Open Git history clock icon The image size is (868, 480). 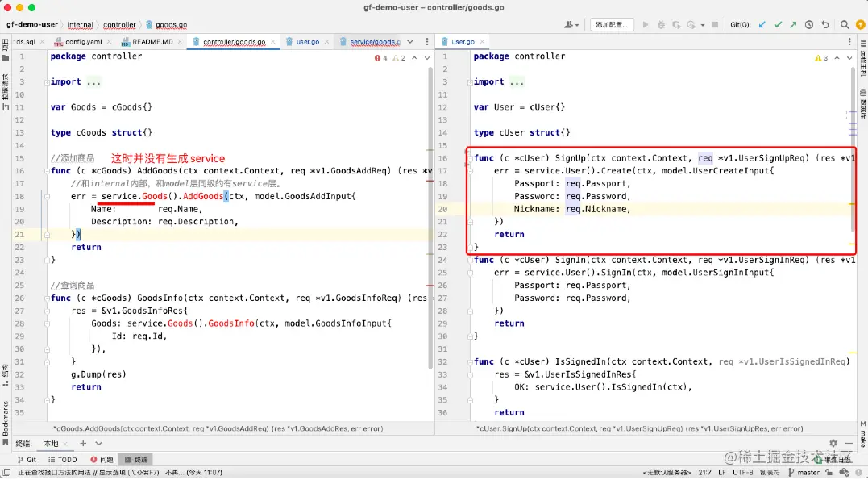pos(809,25)
